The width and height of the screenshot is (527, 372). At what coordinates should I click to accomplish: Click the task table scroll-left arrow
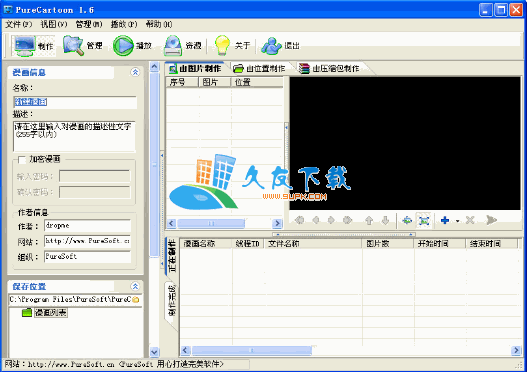pyautogui.click(x=185, y=350)
